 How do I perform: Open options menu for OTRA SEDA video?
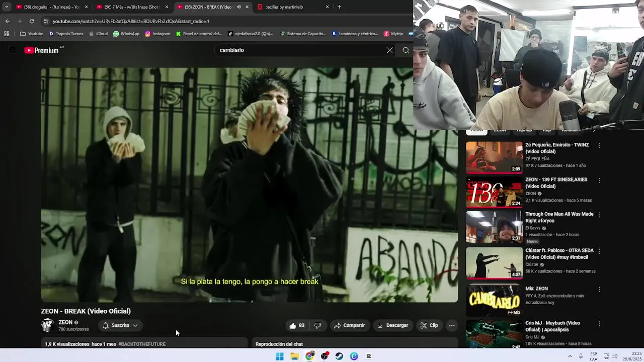(599, 251)
